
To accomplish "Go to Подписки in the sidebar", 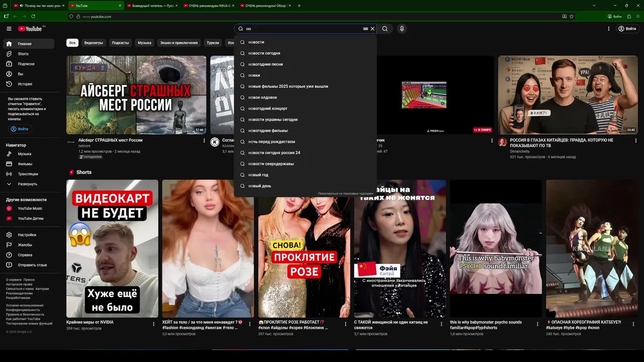I will (28, 64).
